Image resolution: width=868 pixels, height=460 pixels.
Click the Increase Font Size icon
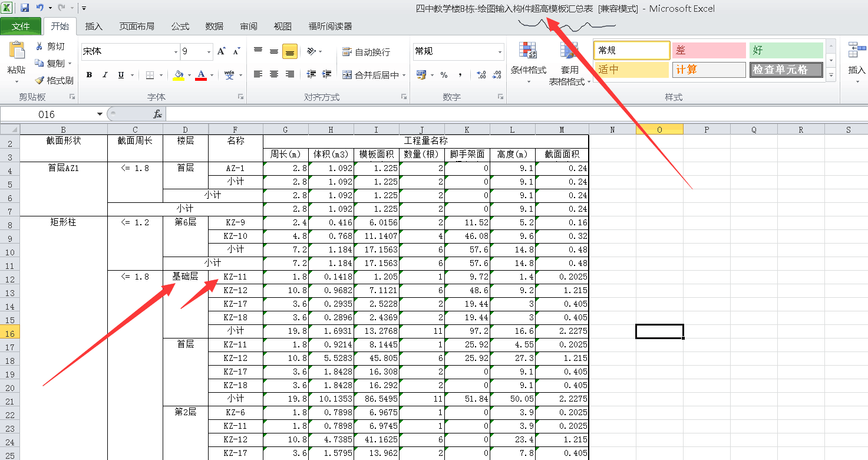pos(222,51)
